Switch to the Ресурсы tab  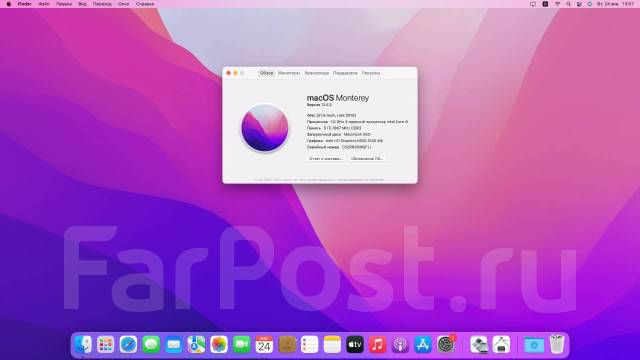coord(371,73)
